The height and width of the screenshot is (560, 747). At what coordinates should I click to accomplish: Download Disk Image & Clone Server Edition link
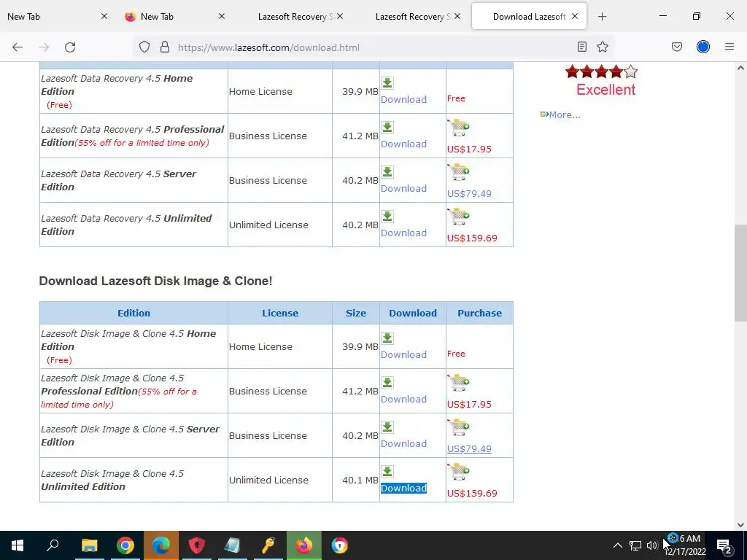[403, 444]
